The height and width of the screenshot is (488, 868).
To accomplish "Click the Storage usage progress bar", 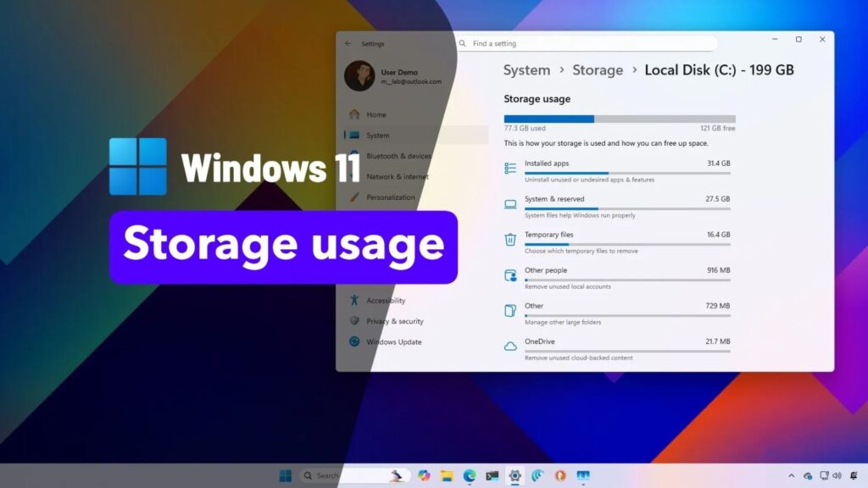I will [620, 119].
